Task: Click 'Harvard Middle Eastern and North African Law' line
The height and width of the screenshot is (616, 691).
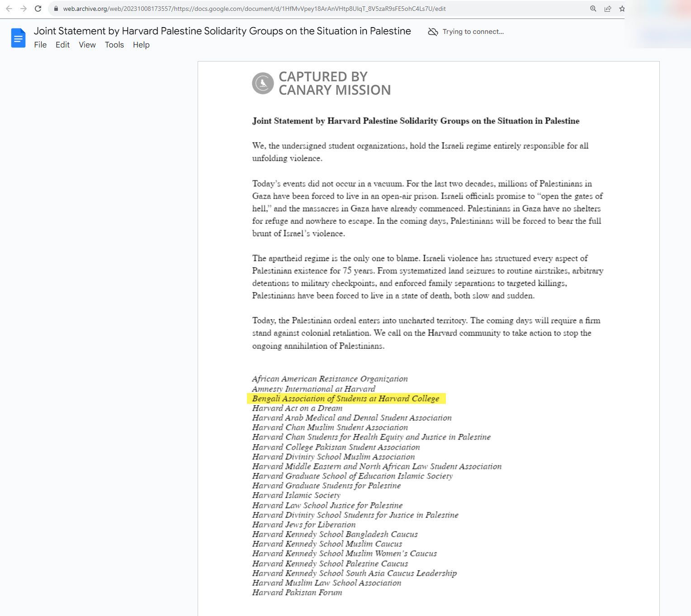Action: tap(377, 466)
